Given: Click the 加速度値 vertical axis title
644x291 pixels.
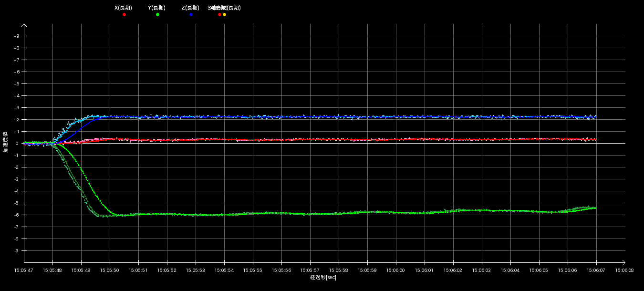Looking at the screenshot, I should point(6,144).
